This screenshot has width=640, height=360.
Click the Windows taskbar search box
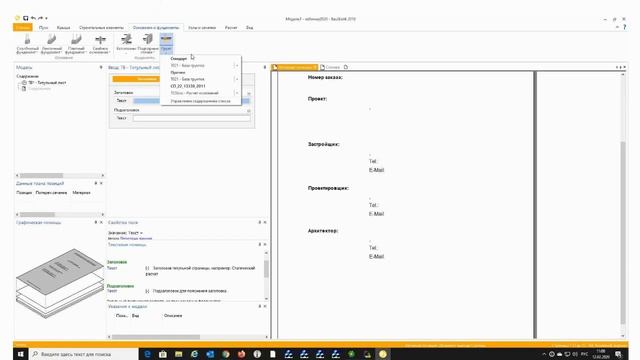coord(84,354)
